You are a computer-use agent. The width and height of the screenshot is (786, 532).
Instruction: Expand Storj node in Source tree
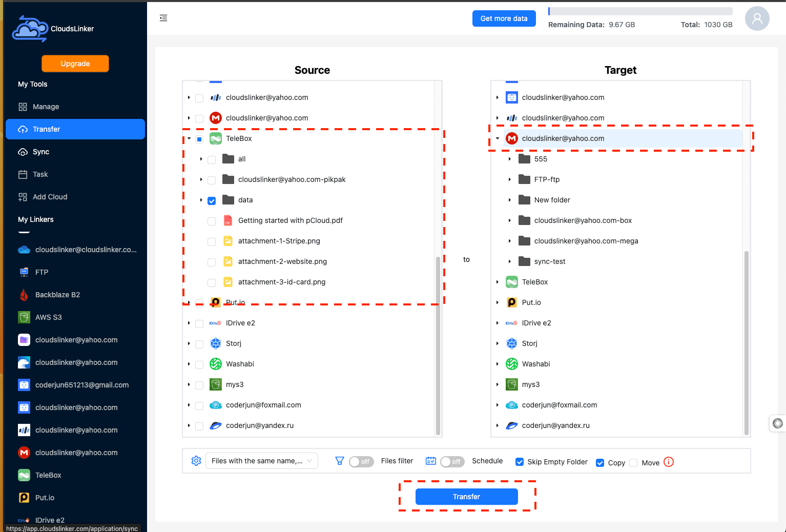click(x=189, y=343)
